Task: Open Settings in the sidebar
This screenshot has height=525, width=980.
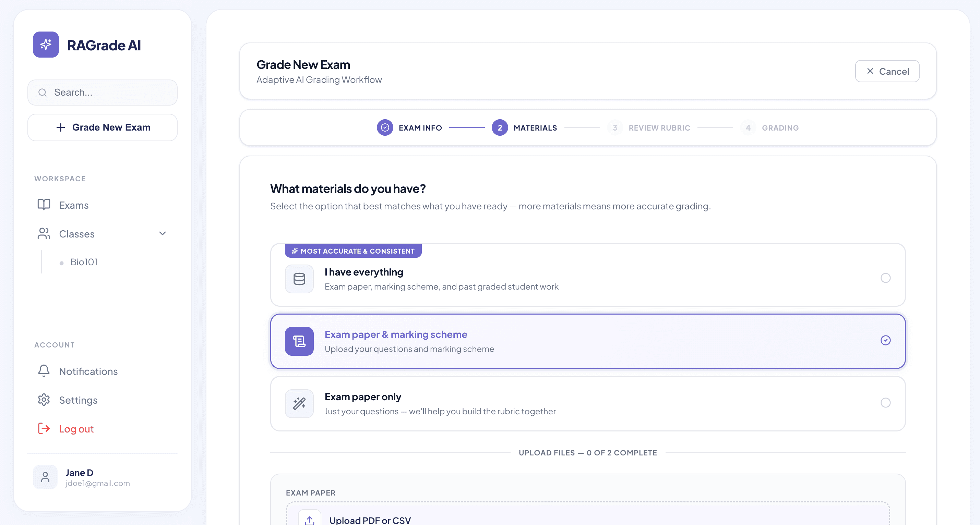Action: (102, 400)
